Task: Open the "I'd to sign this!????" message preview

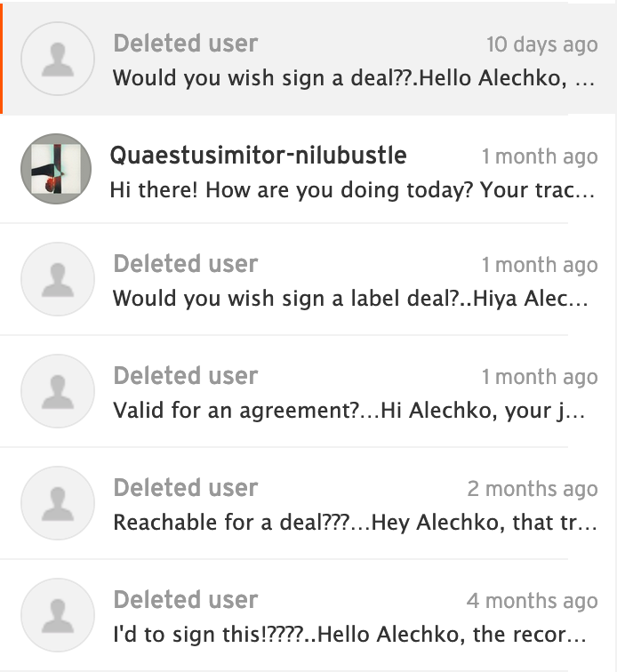Action: (x=350, y=635)
